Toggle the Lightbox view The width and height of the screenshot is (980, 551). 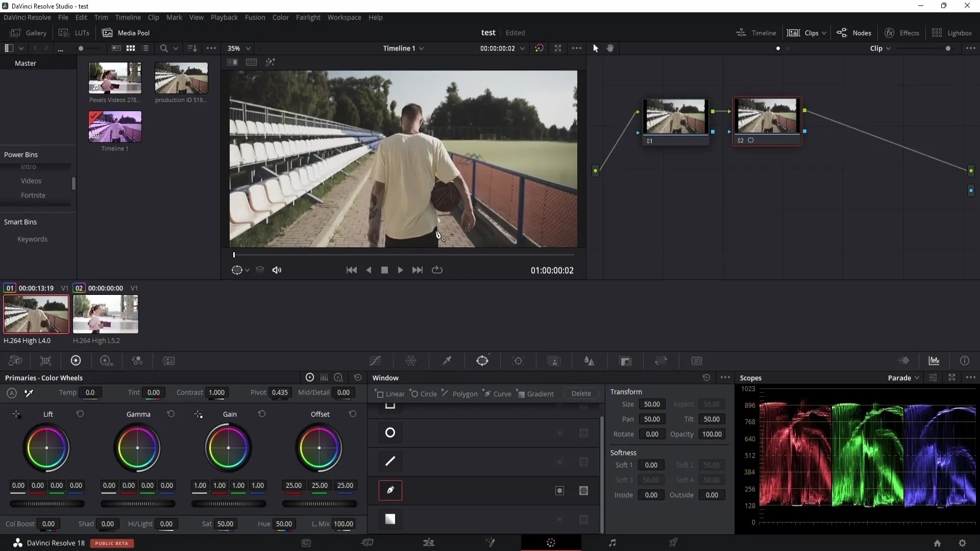(x=951, y=33)
